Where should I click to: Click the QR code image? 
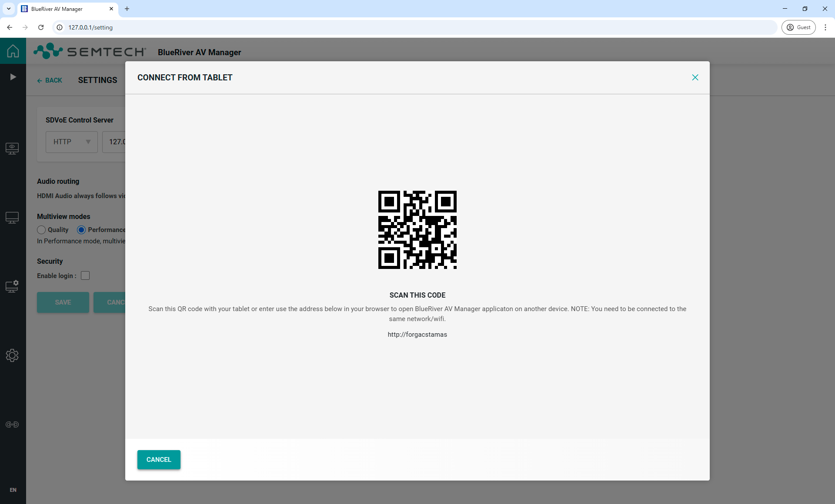[417, 230]
